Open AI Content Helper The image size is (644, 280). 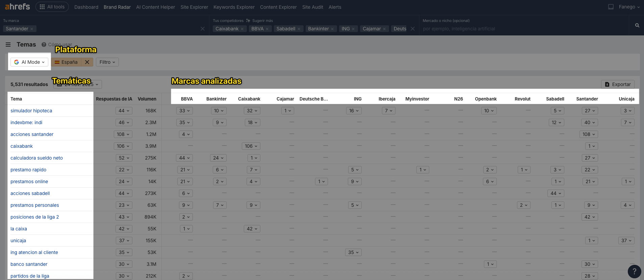[156, 7]
